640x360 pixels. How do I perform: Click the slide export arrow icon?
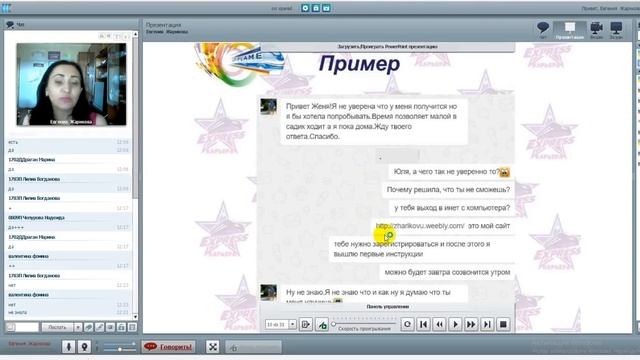coord(305,324)
